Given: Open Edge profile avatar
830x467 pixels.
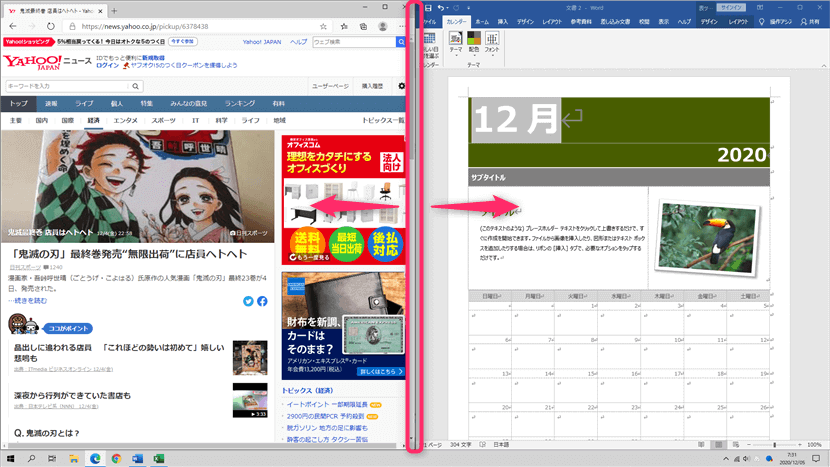Looking at the screenshot, I should click(x=383, y=26).
